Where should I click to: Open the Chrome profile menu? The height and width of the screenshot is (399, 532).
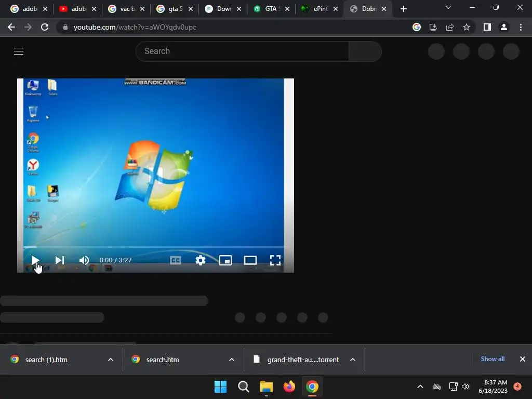tap(504, 27)
